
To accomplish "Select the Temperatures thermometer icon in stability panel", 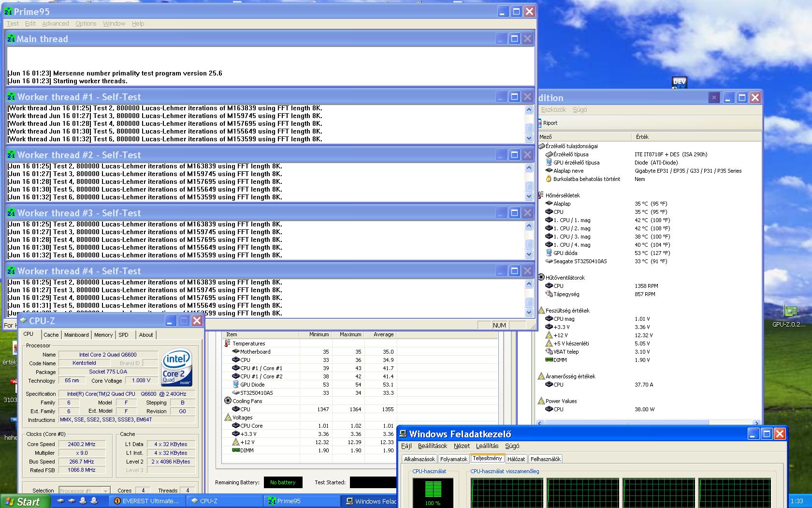I will click(227, 344).
